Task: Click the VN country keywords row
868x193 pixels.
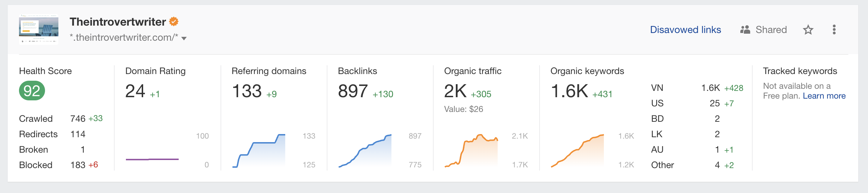Action: point(697,88)
